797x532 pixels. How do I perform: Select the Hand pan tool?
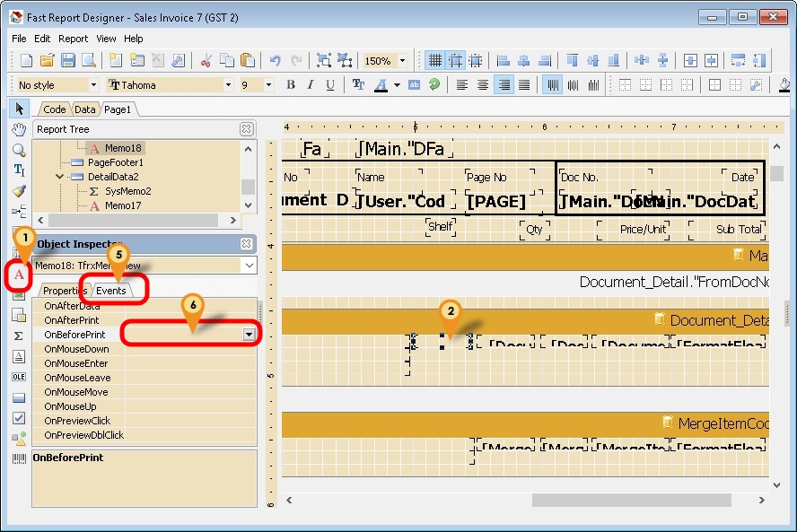(x=18, y=129)
